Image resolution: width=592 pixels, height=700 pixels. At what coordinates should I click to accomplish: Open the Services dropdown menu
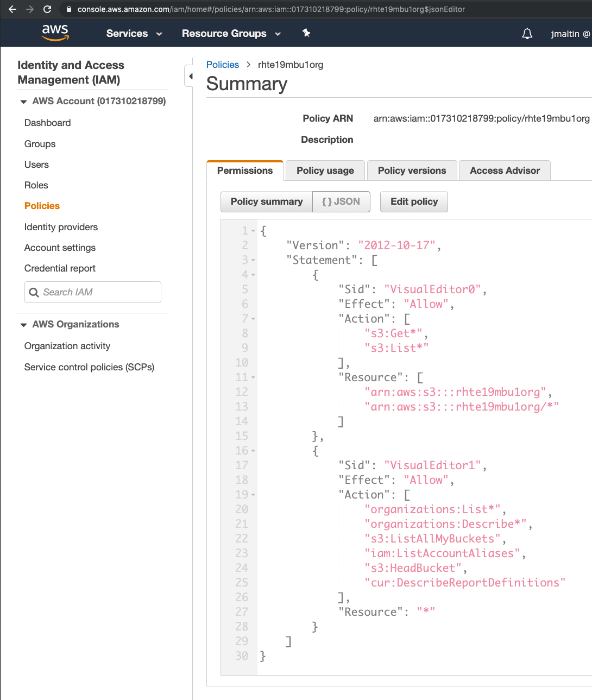pos(134,33)
